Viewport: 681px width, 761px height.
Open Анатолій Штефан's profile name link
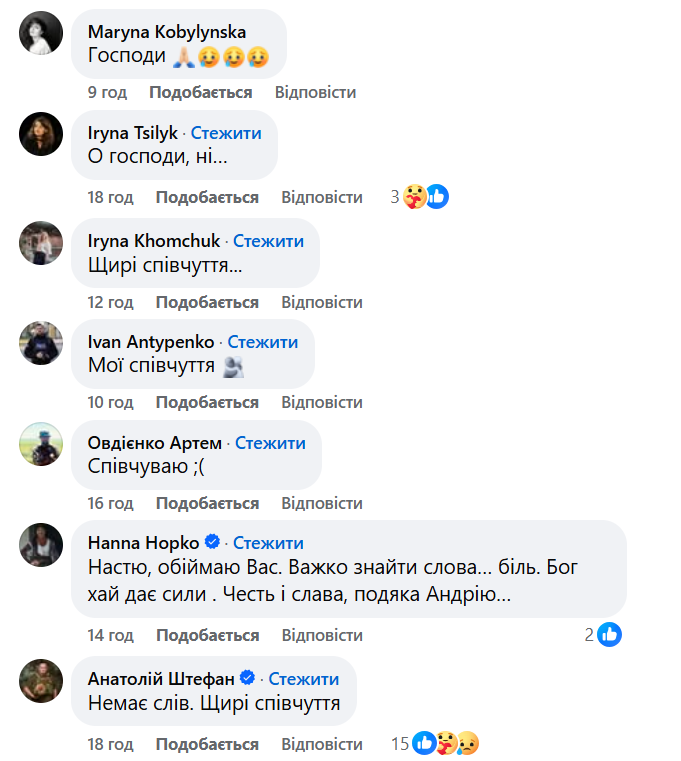click(159, 677)
